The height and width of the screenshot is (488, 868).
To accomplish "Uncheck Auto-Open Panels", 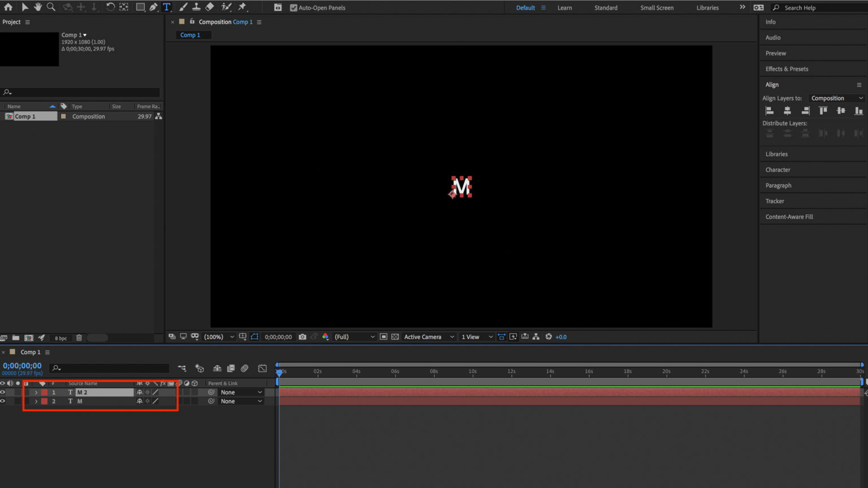I will click(x=294, y=7).
